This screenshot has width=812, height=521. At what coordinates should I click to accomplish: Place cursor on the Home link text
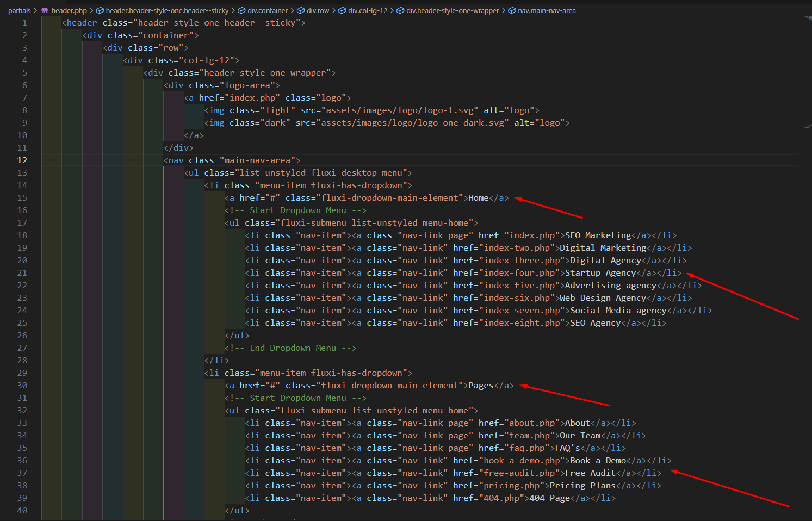(x=478, y=198)
